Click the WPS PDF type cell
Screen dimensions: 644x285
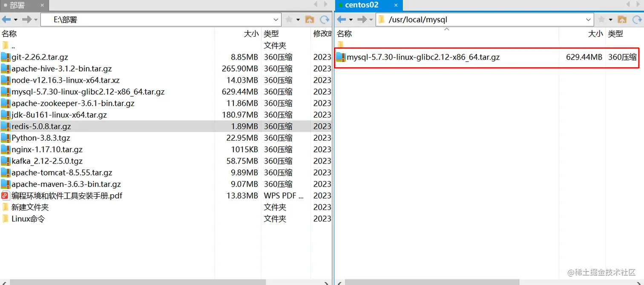coord(284,196)
